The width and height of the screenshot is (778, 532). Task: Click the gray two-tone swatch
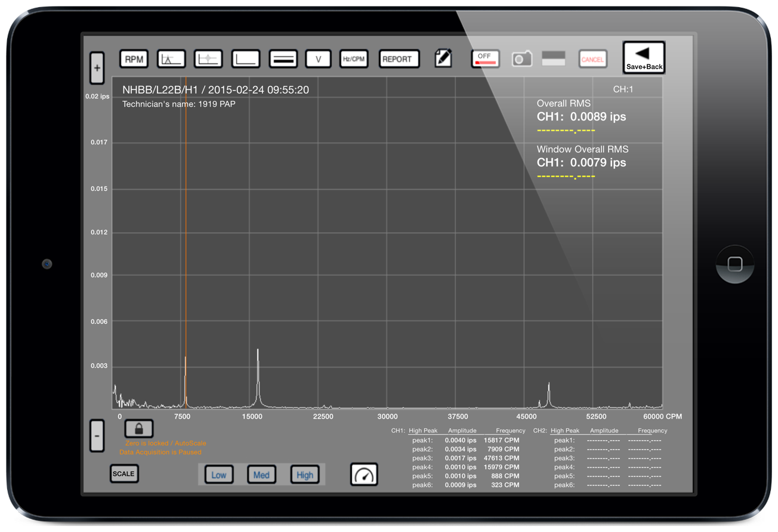click(553, 58)
